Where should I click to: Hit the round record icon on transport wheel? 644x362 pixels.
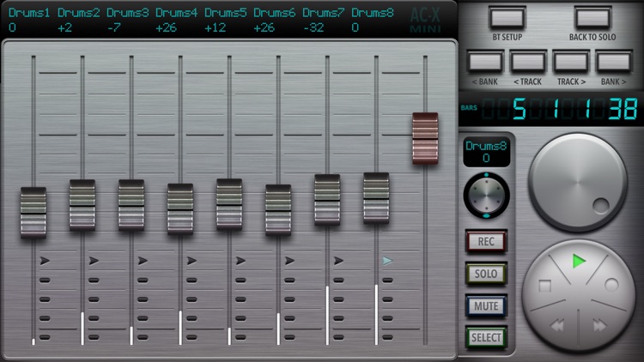(x=611, y=285)
